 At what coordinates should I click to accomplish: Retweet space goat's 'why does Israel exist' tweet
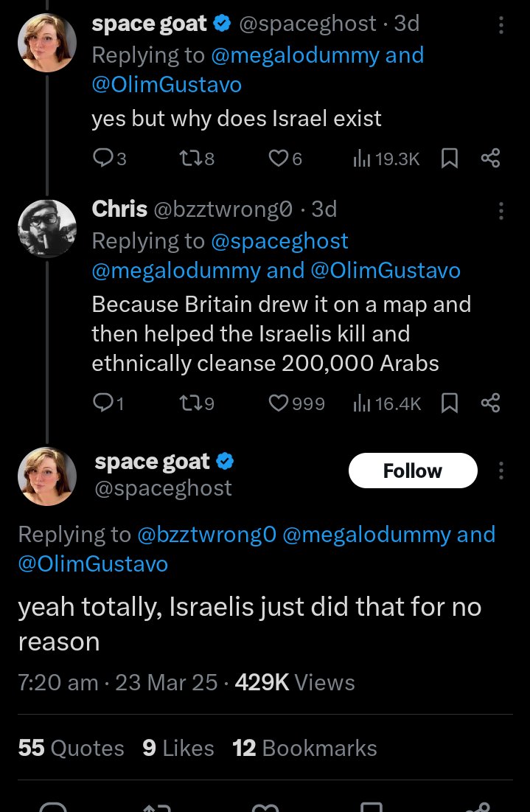pyautogui.click(x=196, y=159)
